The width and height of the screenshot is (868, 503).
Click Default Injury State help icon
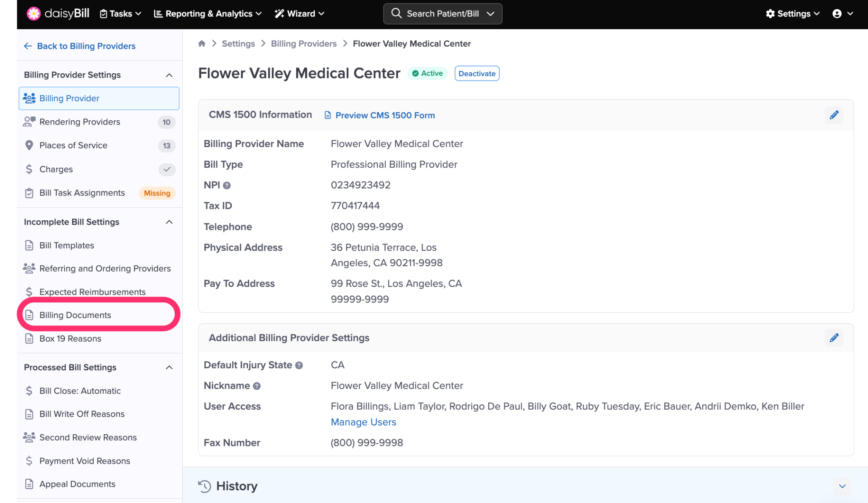299,365
